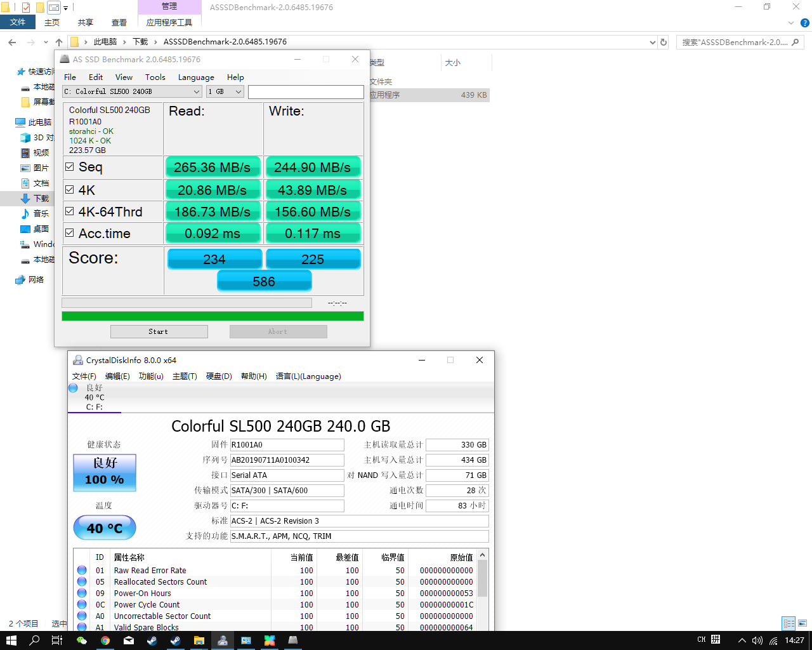This screenshot has height=650, width=812.
Task: Open the 文件(F) menu in CrystalDiskInfo
Action: (84, 376)
